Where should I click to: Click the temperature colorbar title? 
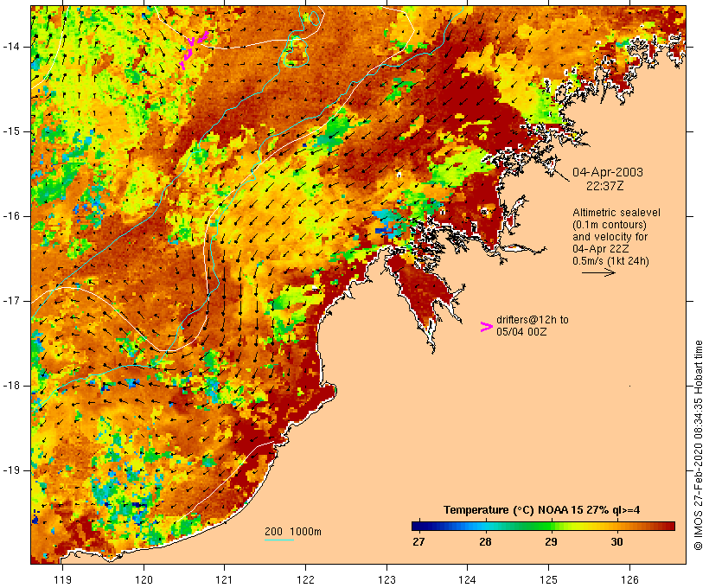542,510
